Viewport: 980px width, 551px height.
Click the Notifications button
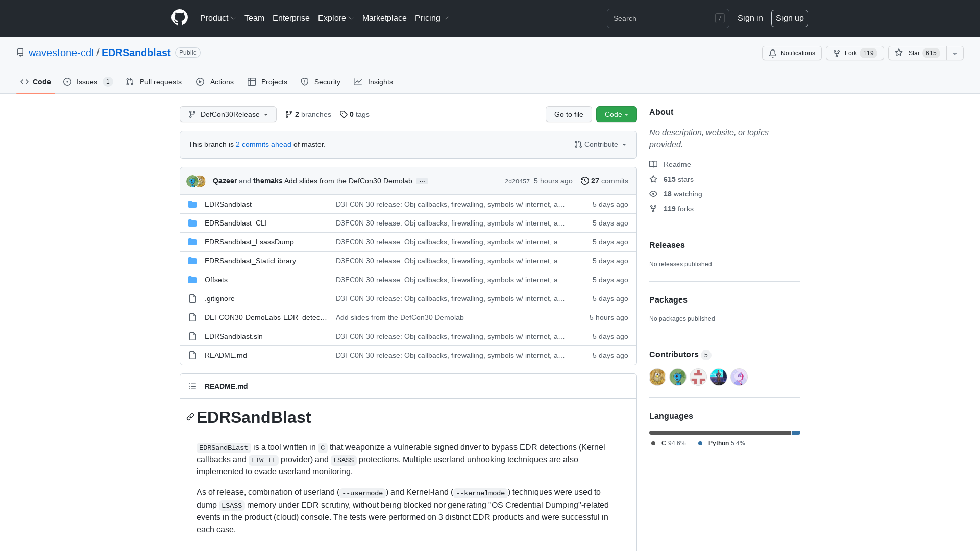coord(792,53)
